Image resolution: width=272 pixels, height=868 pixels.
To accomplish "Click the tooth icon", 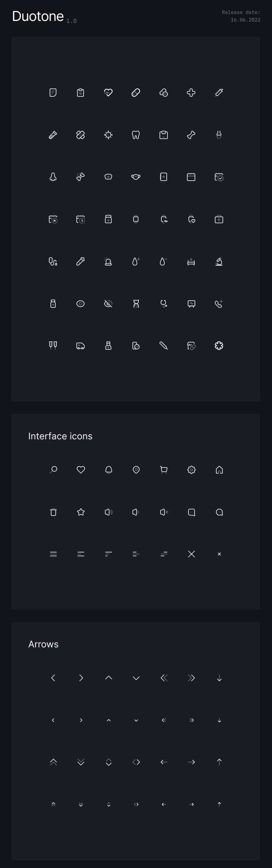I will pyautogui.click(x=136, y=135).
